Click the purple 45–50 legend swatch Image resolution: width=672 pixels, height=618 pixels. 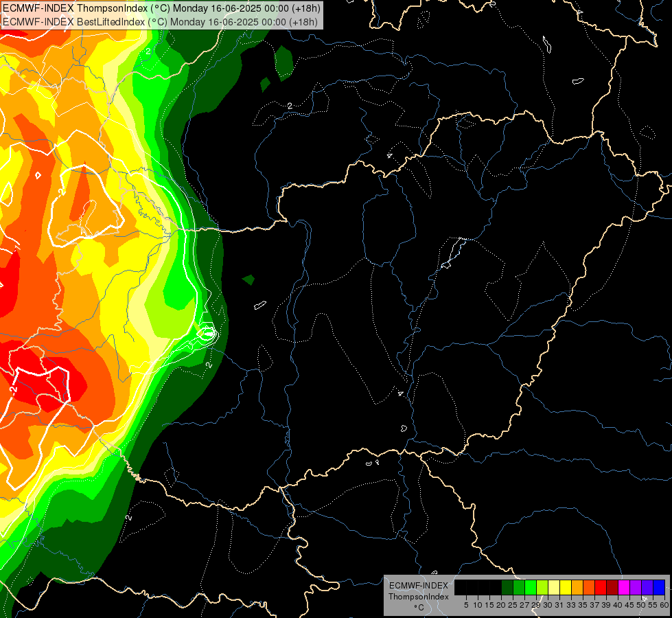(x=636, y=587)
